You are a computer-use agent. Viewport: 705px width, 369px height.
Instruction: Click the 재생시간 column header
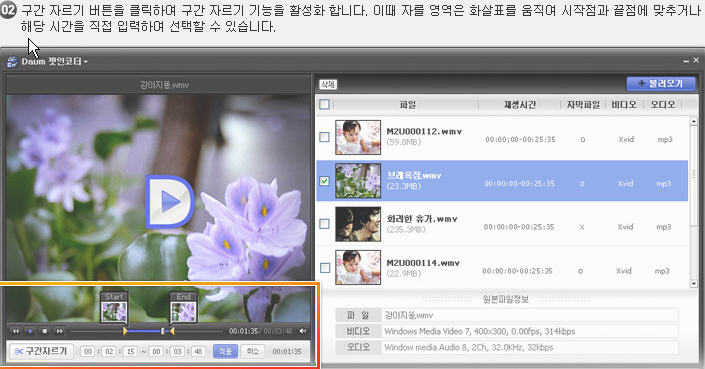point(520,105)
